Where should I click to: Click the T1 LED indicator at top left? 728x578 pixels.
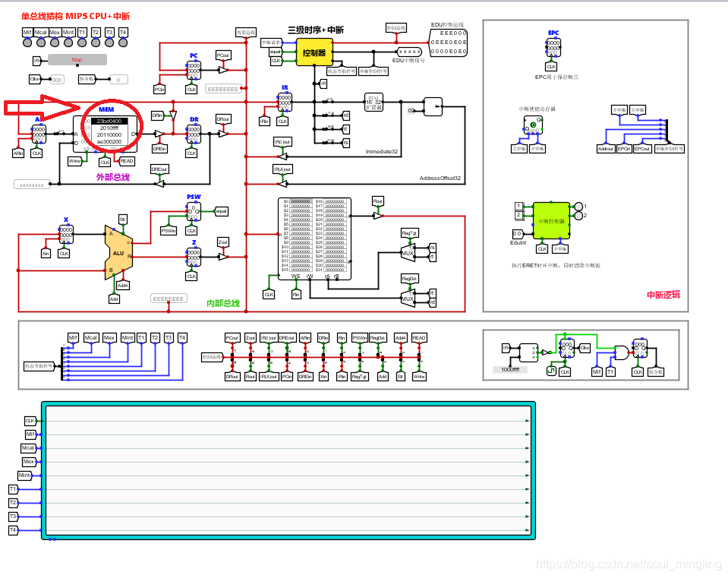[82, 43]
